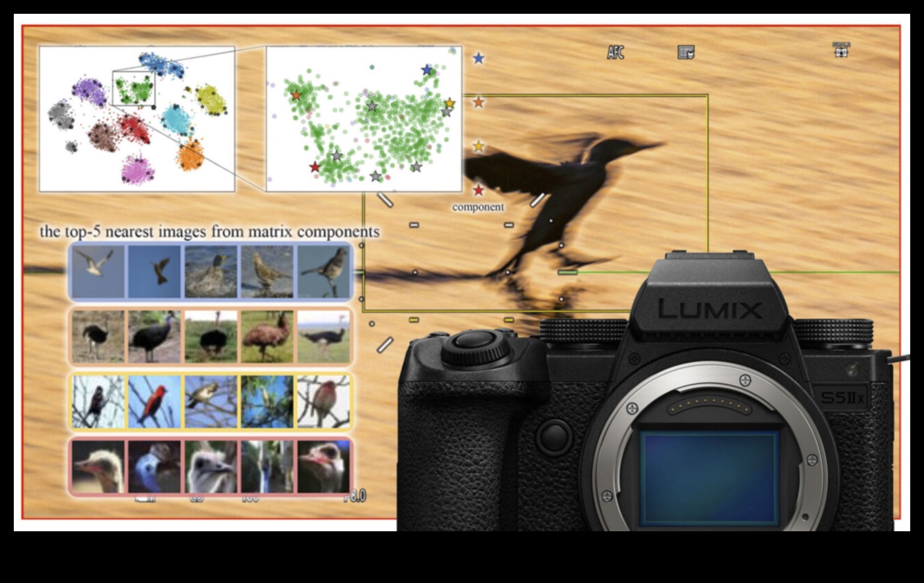
Task: Click the shutter button atop the camera grip
Action: coord(476,341)
